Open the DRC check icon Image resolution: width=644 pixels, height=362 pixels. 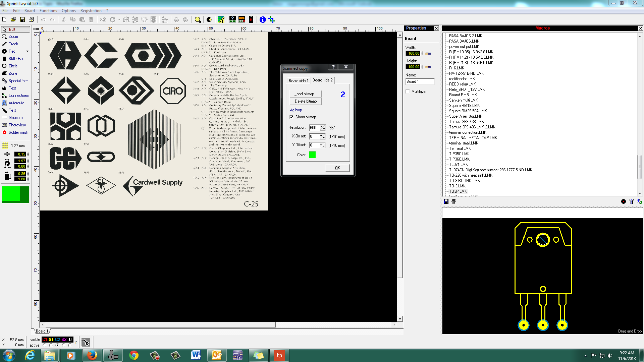[x=242, y=20]
